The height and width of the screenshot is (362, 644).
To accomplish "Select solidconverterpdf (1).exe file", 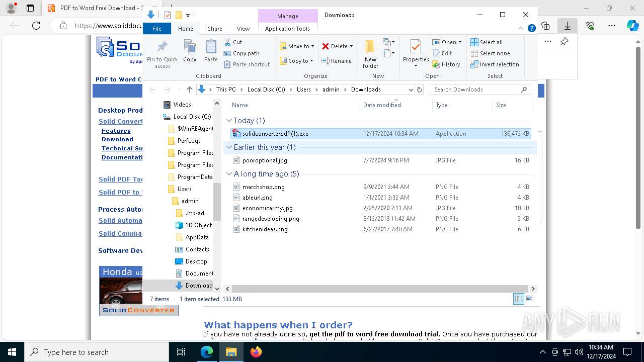I will (x=380, y=134).
